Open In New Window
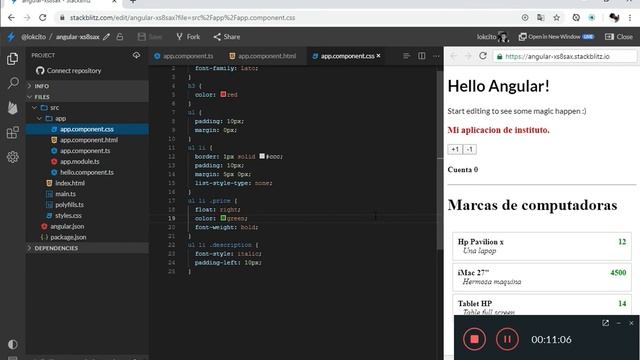 pos(556,37)
